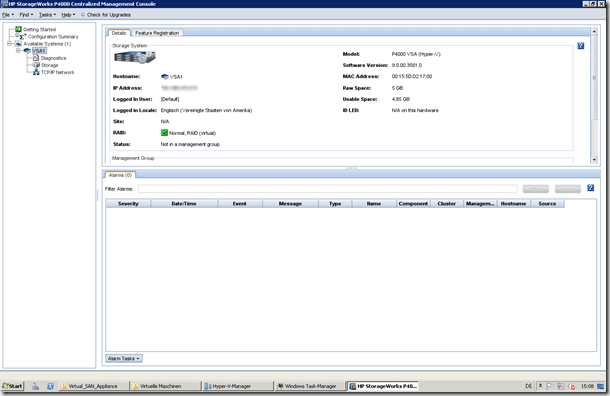Image resolution: width=610 pixels, height=396 pixels.
Task: Switch to Hyper-V-Manager in the taskbar
Action: click(238, 386)
